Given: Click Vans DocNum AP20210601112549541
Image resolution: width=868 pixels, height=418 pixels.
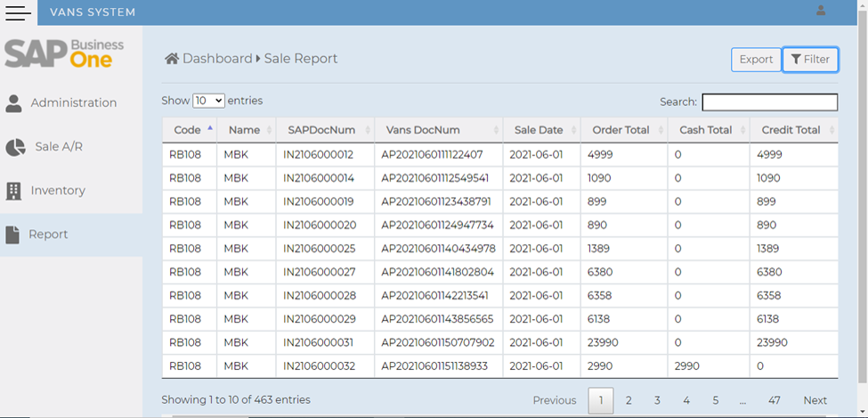Looking at the screenshot, I should (x=435, y=178).
